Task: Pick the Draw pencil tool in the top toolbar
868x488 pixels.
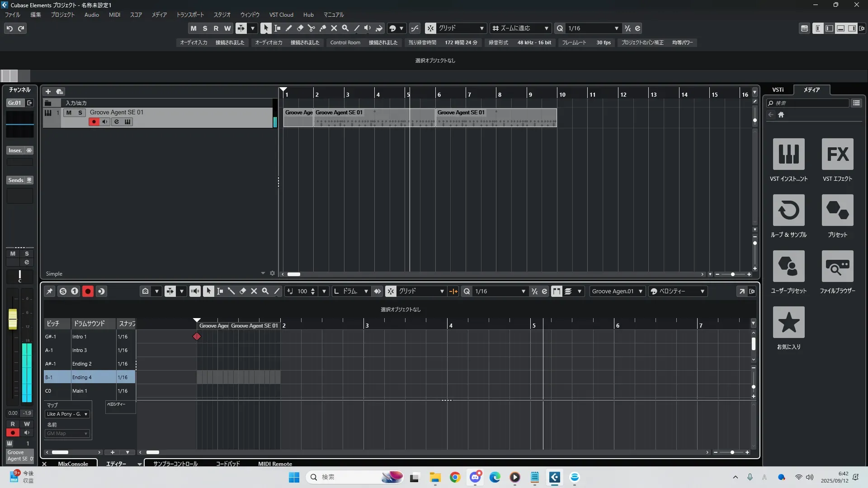Action: 288,28
